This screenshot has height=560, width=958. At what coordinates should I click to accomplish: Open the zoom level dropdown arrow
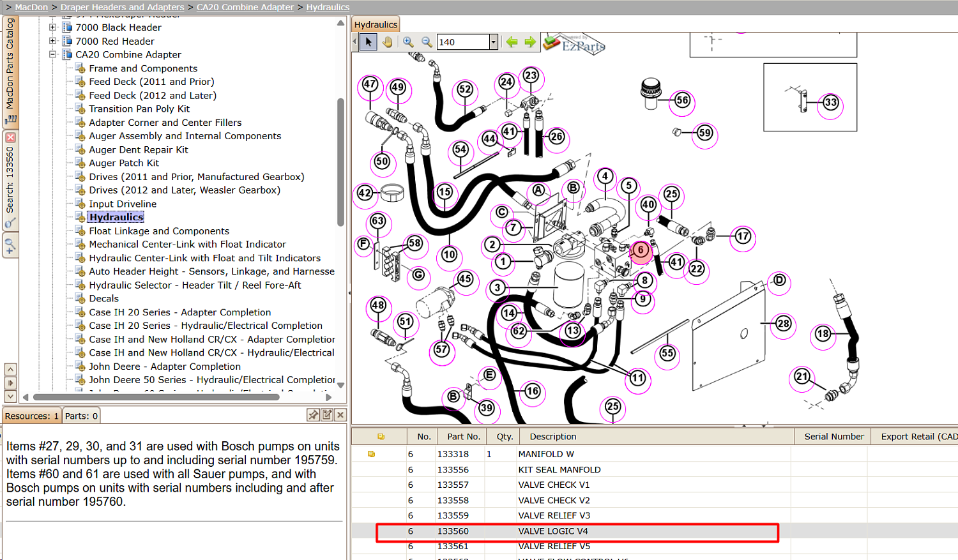[x=493, y=42]
